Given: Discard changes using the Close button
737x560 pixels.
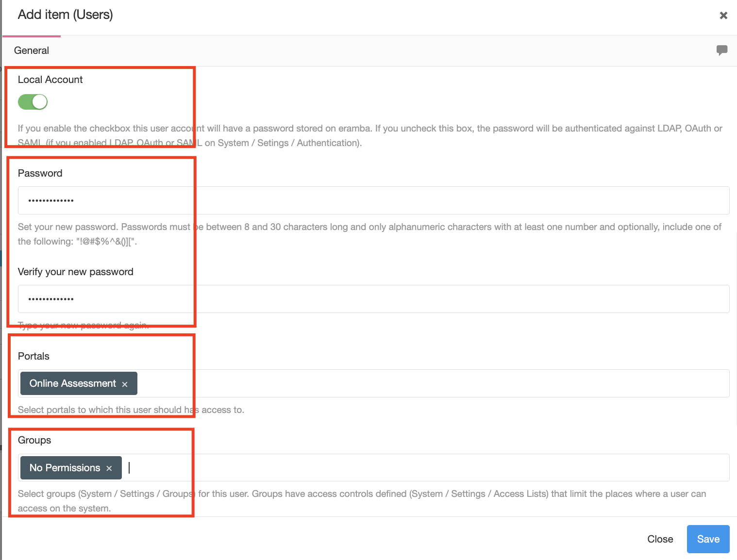Looking at the screenshot, I should [660, 539].
